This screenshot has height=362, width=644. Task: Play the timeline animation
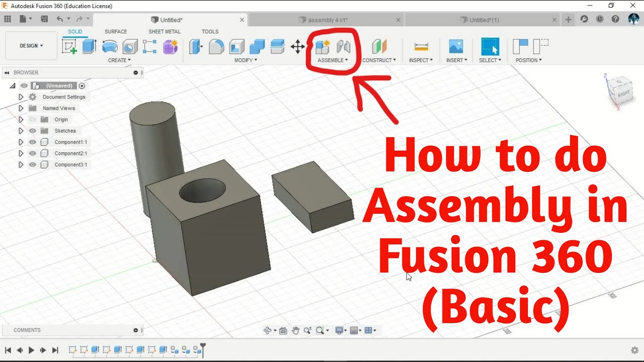click(x=31, y=350)
